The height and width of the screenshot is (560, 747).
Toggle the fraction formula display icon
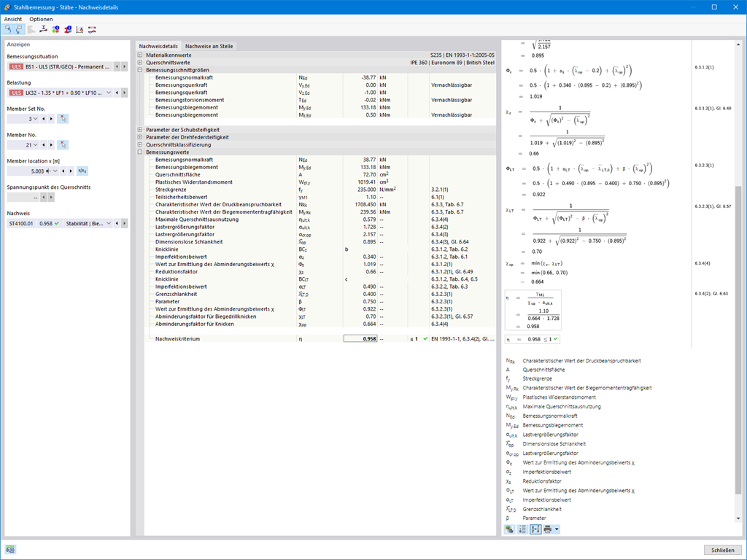pyautogui.click(x=535, y=529)
